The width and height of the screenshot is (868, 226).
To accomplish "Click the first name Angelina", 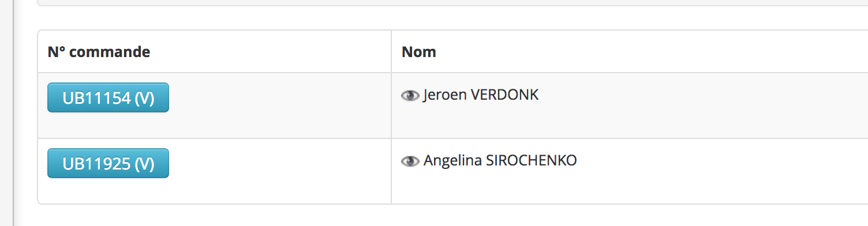I will 452,161.
